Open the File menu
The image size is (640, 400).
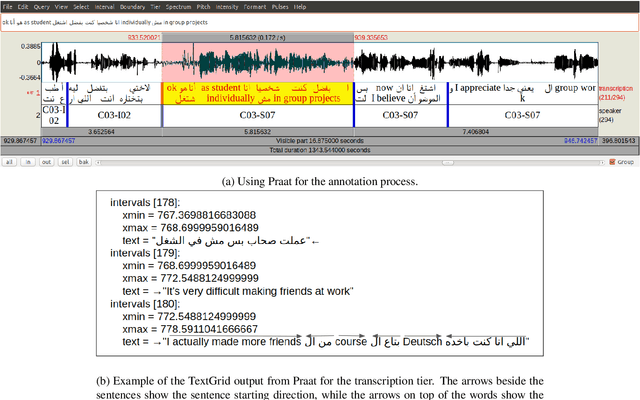(6, 5)
